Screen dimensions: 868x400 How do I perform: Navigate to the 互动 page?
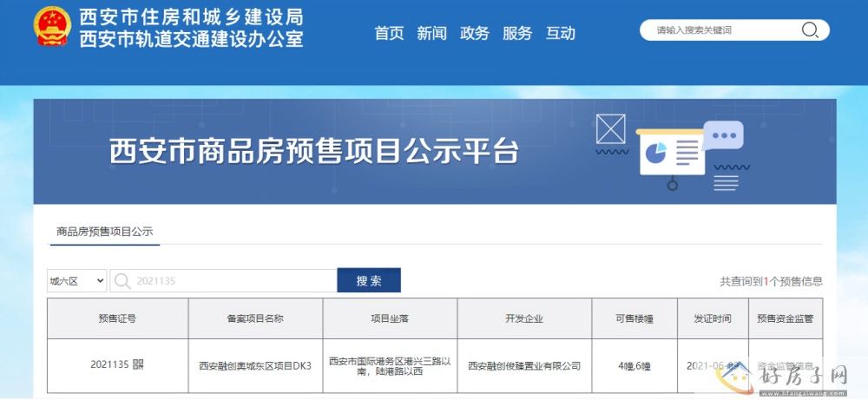pyautogui.click(x=561, y=33)
